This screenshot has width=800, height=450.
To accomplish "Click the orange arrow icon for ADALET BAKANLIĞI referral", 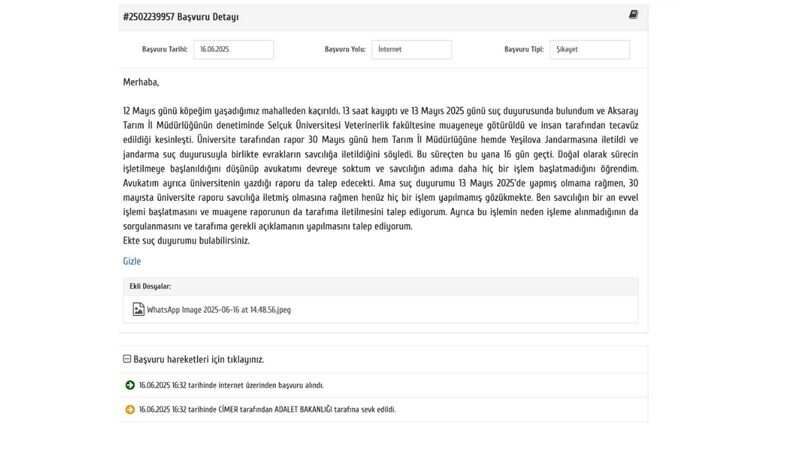I will [130, 410].
